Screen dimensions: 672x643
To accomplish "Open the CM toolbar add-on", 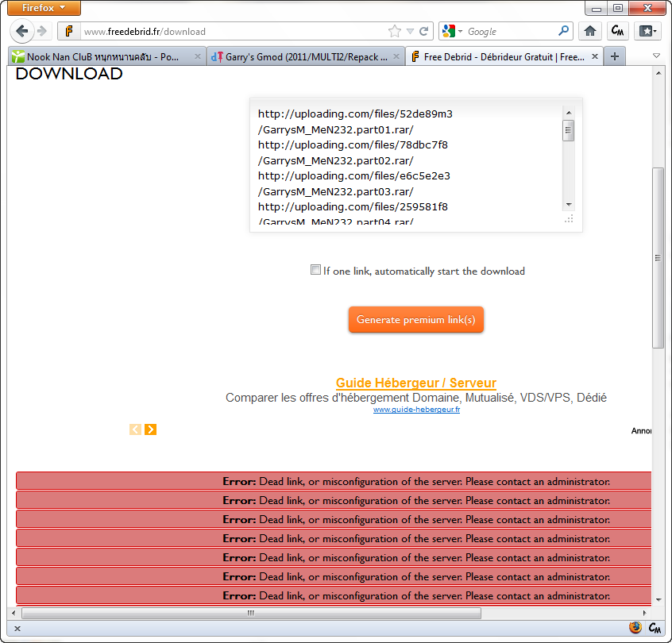I will (617, 31).
